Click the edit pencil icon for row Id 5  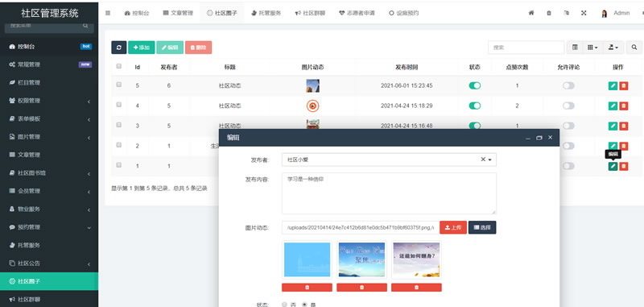coord(613,86)
